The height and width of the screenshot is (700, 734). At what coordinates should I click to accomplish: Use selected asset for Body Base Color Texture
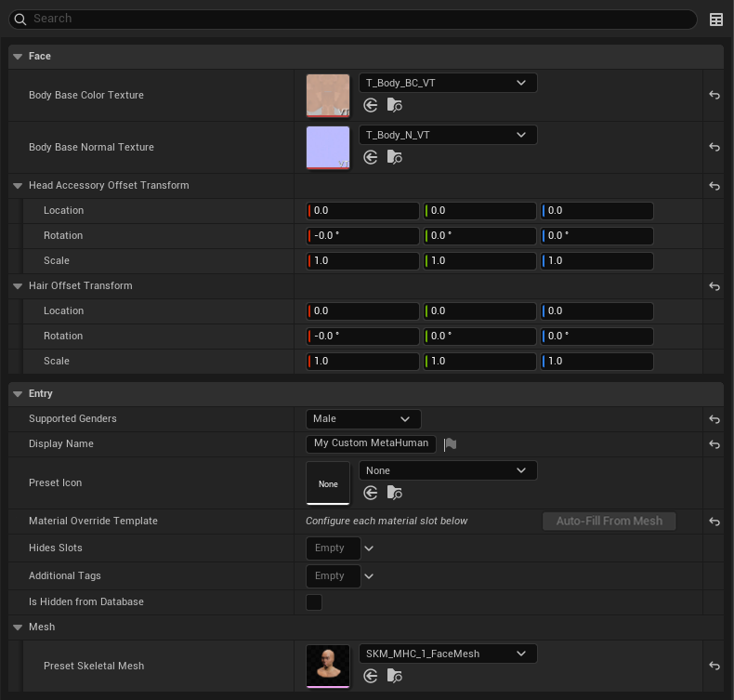371,105
